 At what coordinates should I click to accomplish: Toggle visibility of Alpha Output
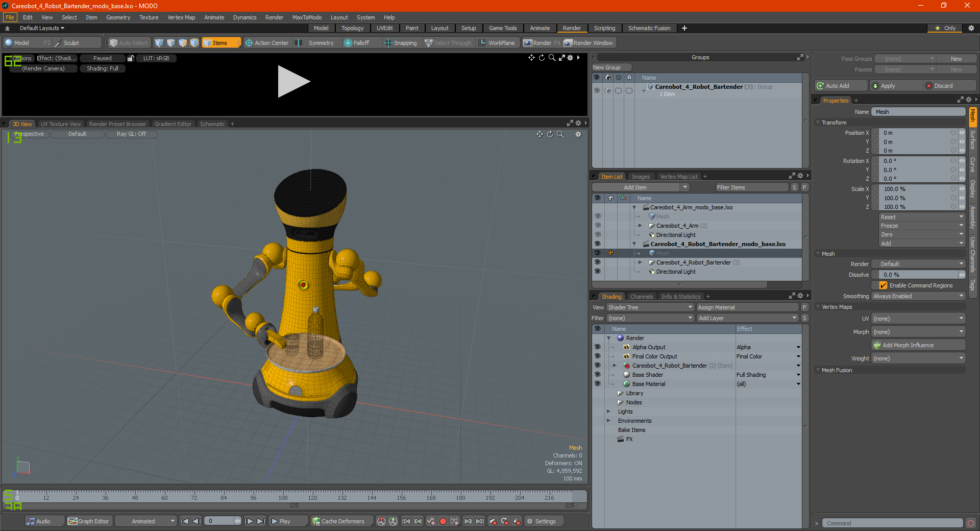(x=597, y=347)
